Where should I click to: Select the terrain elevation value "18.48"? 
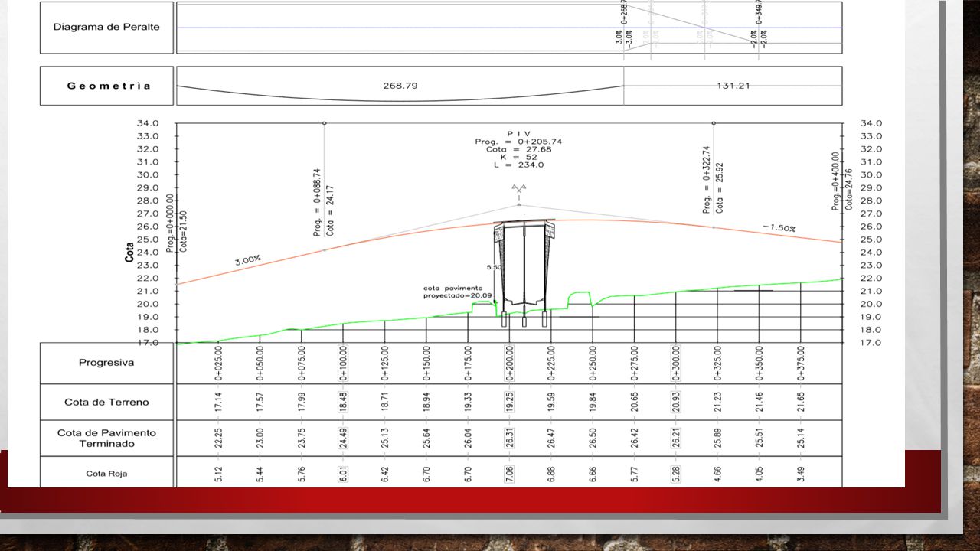click(x=343, y=402)
